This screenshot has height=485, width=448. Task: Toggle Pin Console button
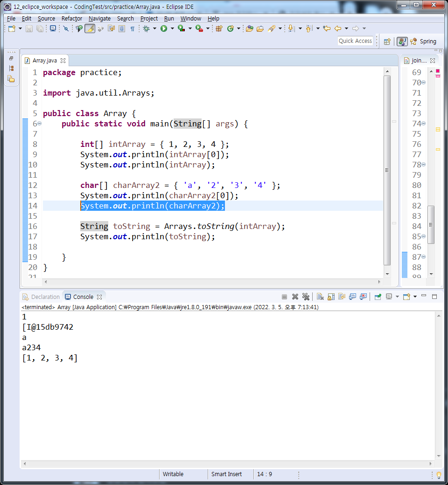coord(378,297)
